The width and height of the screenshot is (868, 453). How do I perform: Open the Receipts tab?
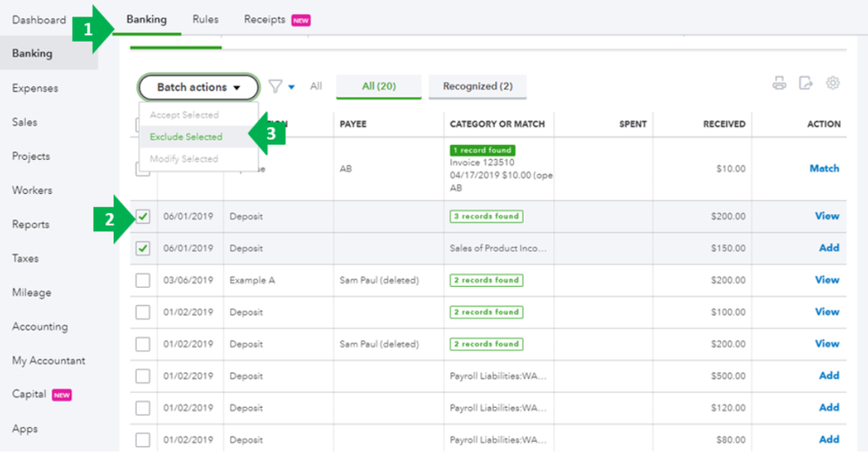(x=264, y=19)
